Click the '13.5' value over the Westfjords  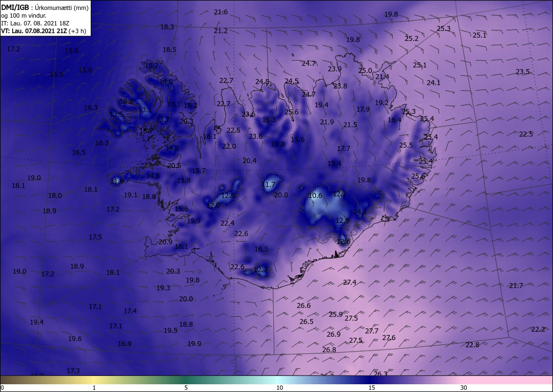point(116,114)
